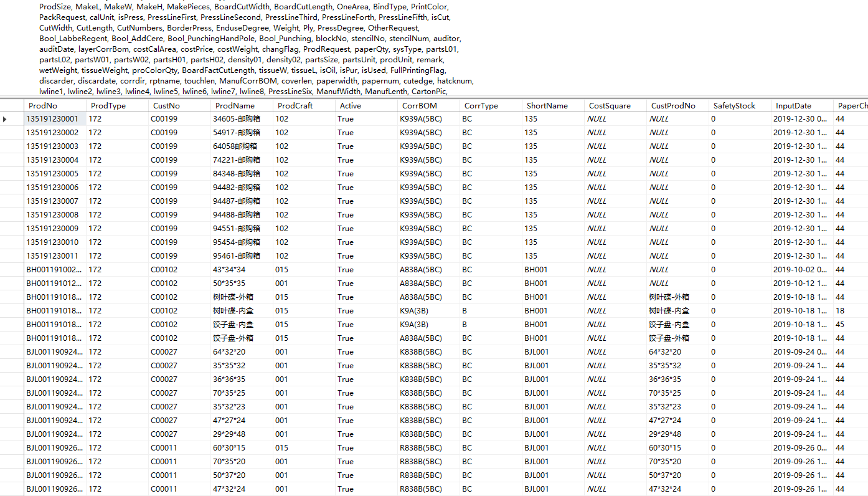Click 47*32*24 in ProdName column
The height and width of the screenshot is (496, 868).
(x=242, y=489)
